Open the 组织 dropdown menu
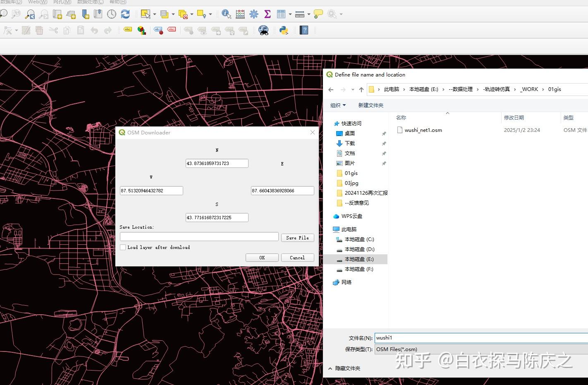 click(x=338, y=105)
